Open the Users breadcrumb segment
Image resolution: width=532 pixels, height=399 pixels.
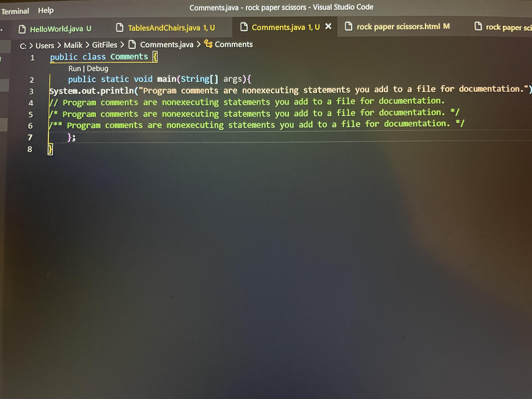point(45,46)
